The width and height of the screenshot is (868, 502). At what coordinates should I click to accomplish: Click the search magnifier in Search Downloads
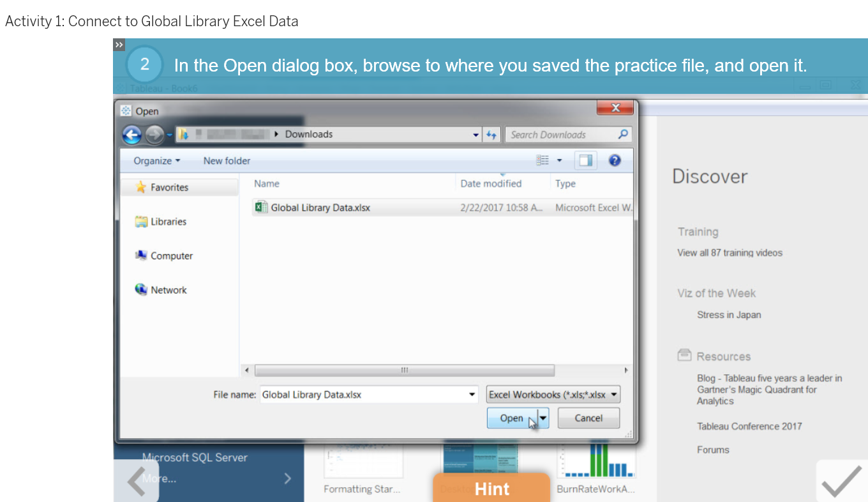[623, 134]
